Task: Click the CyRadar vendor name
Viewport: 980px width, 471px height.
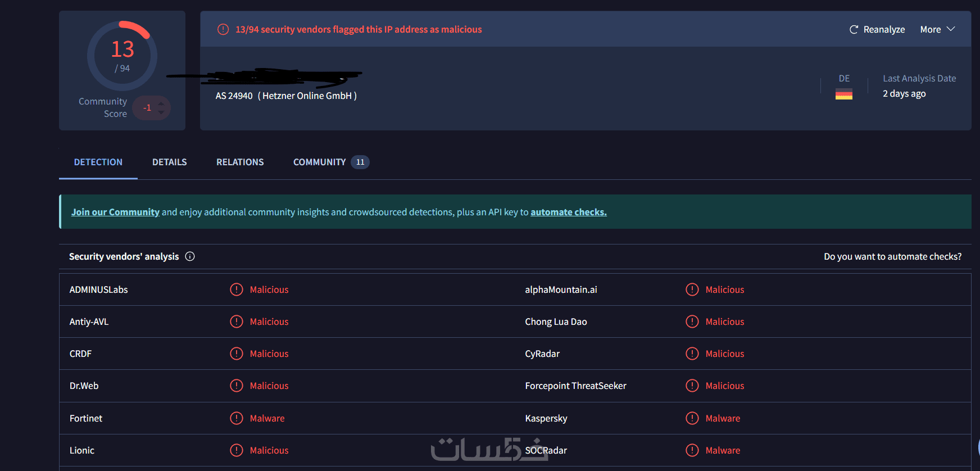Action: (542, 354)
